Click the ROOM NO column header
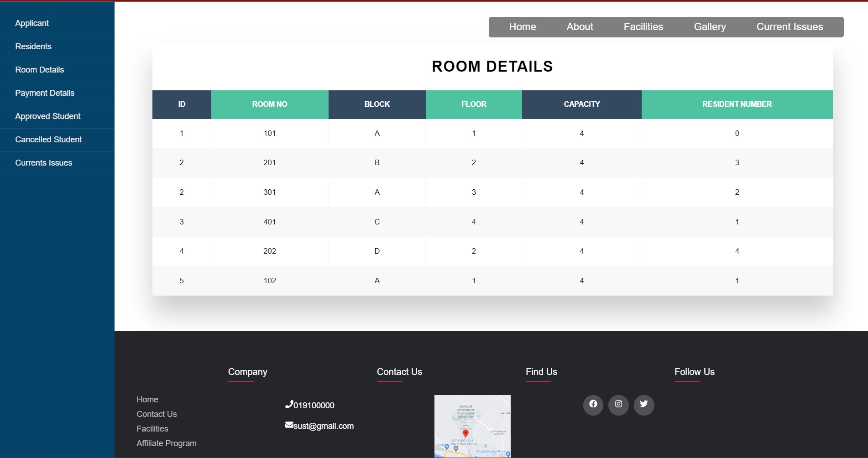Viewport: 868px width, 458px height. click(270, 104)
